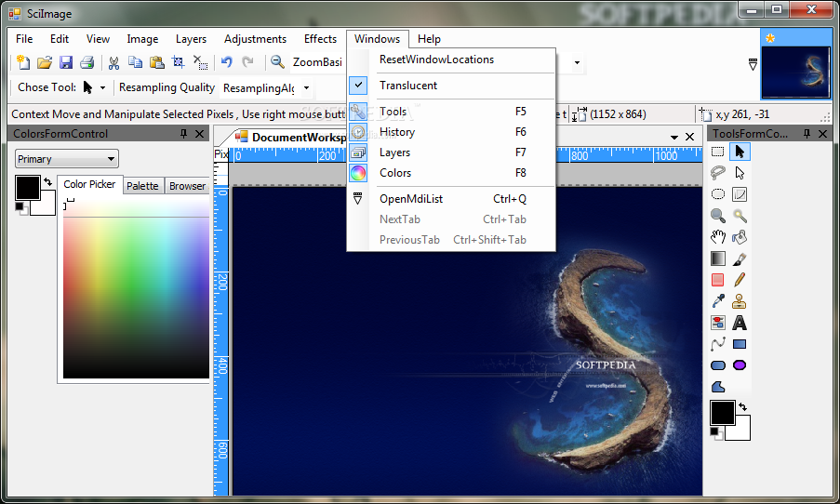Close the DocumentWorkspace tab
This screenshot has height=504, width=840.
coord(690,137)
